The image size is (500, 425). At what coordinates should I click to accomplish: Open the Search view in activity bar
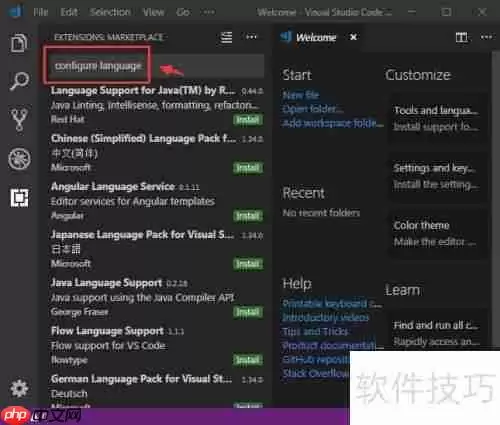19,81
